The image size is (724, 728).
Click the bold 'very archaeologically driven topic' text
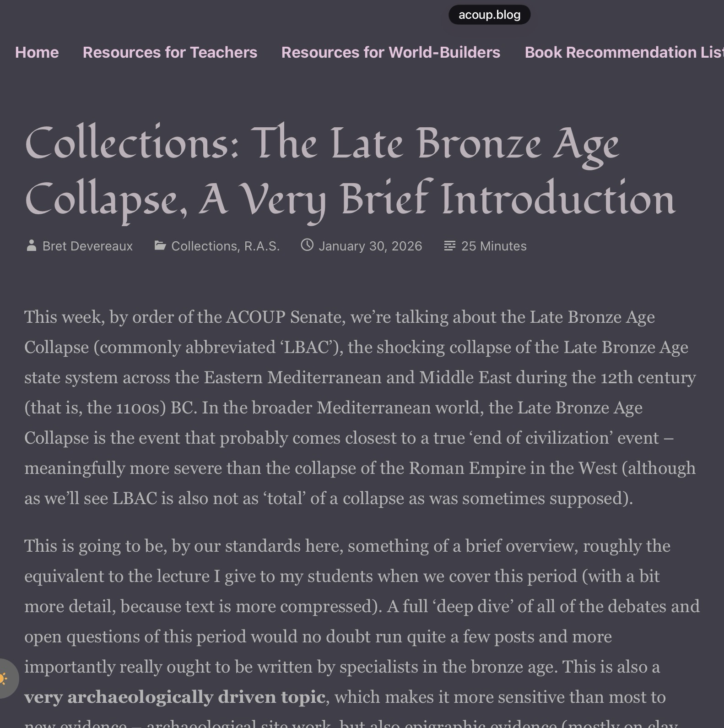tap(174, 697)
